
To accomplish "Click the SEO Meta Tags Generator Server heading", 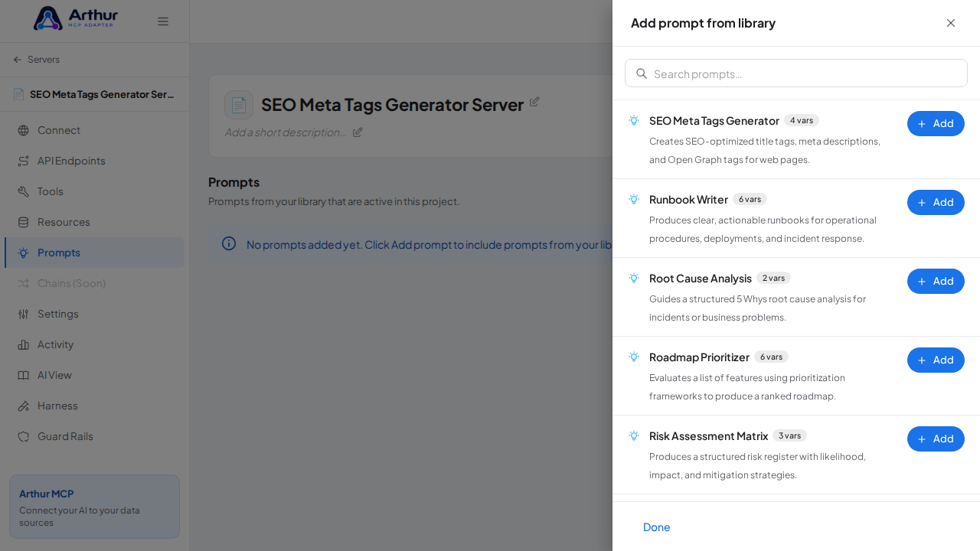I will (392, 105).
